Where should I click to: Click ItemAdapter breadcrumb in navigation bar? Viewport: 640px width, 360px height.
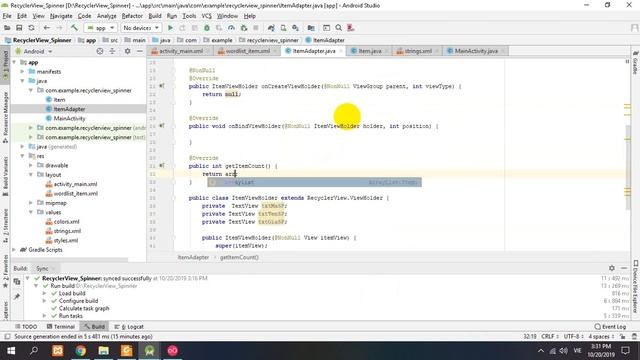coord(325,40)
